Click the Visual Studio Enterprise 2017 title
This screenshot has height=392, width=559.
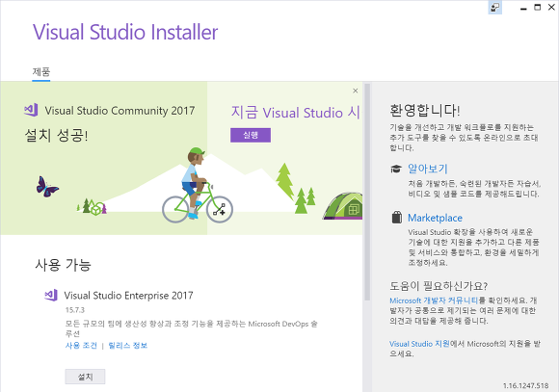128,296
